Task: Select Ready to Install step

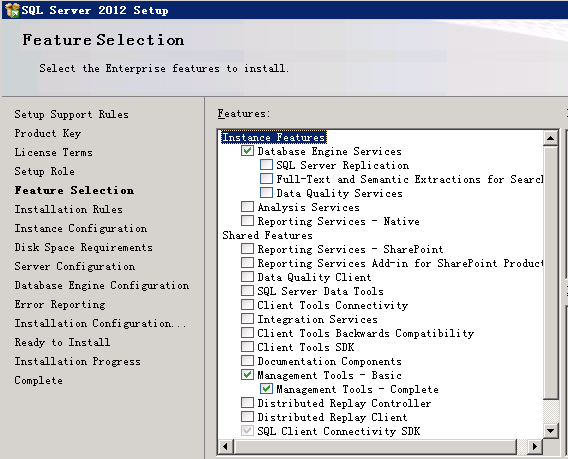Action: click(62, 342)
